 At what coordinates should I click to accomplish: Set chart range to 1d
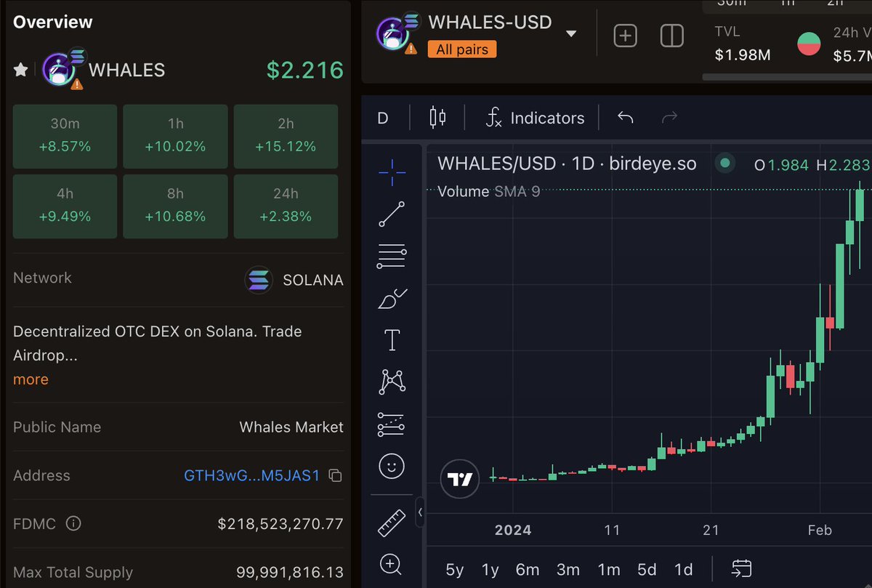pyautogui.click(x=683, y=569)
